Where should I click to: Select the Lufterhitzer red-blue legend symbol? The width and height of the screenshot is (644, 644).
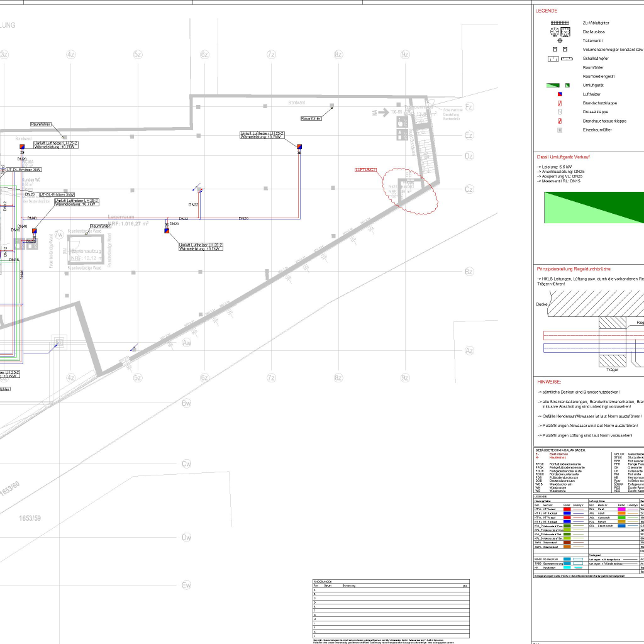[x=559, y=94]
